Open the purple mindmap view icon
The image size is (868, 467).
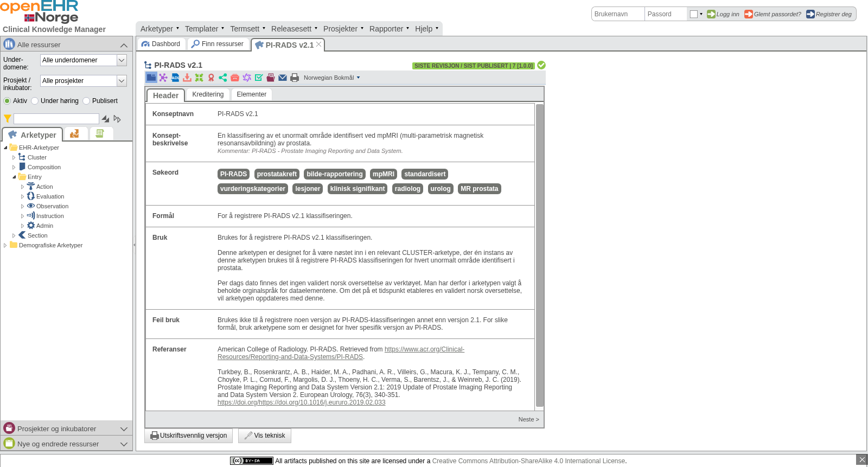click(x=163, y=78)
